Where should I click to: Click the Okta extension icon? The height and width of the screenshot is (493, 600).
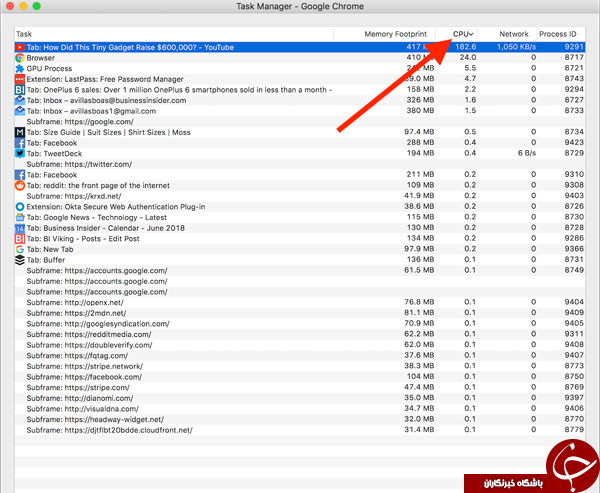(20, 207)
